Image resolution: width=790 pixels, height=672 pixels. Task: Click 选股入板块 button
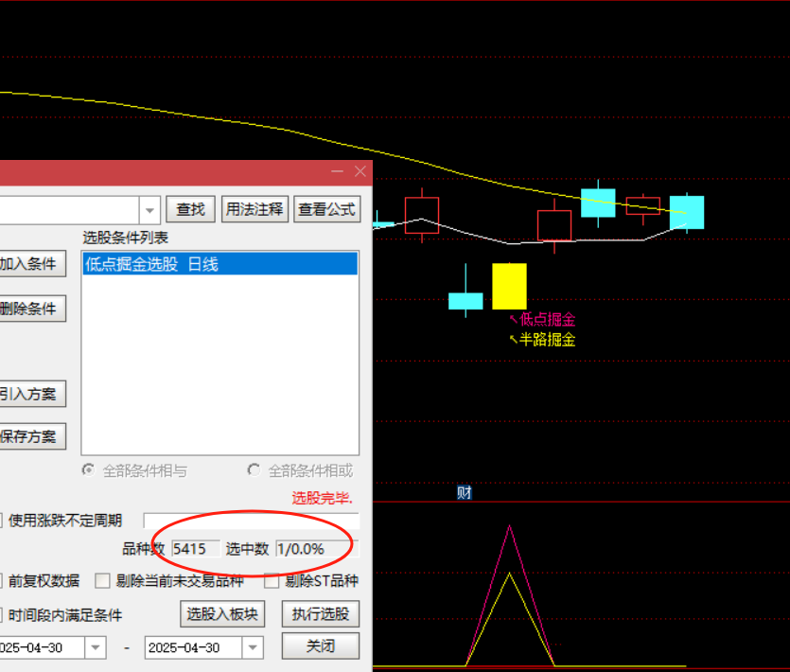tap(221, 614)
